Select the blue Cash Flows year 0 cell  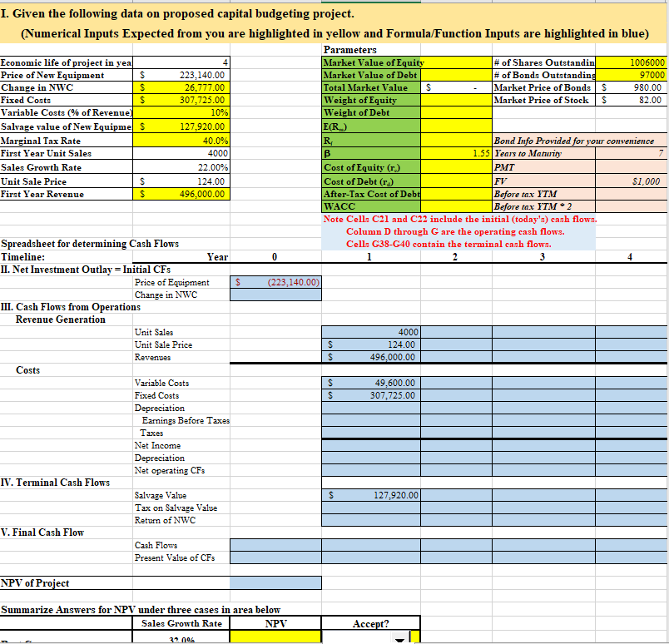[x=275, y=545]
